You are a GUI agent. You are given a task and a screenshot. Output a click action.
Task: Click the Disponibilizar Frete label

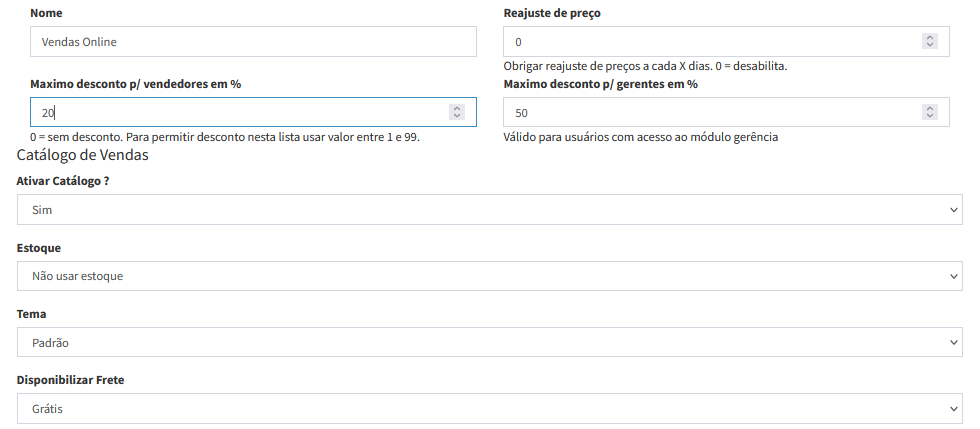71,380
